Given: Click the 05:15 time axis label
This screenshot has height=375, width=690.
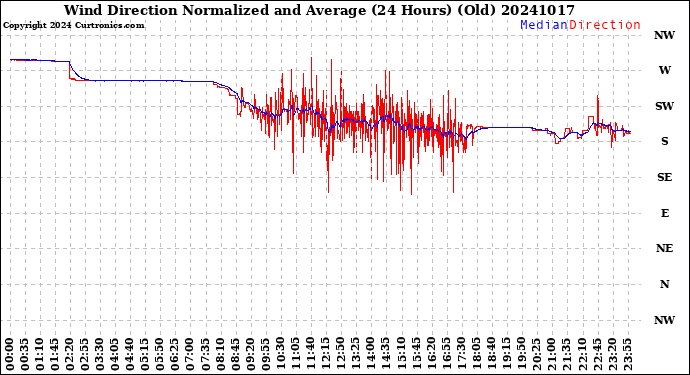Looking at the screenshot, I should point(145,354).
